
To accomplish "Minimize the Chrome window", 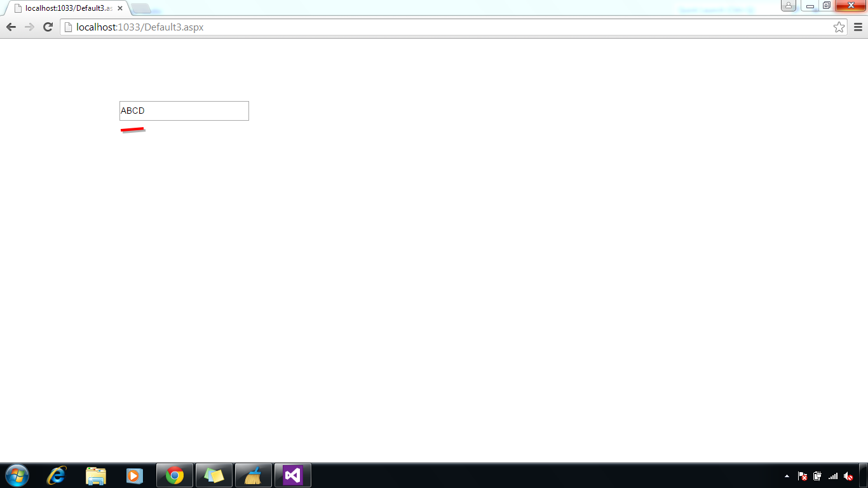I will (810, 6).
